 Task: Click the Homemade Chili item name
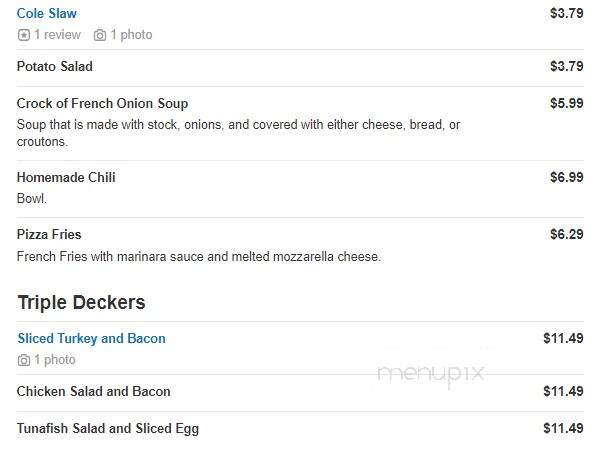pos(66,177)
